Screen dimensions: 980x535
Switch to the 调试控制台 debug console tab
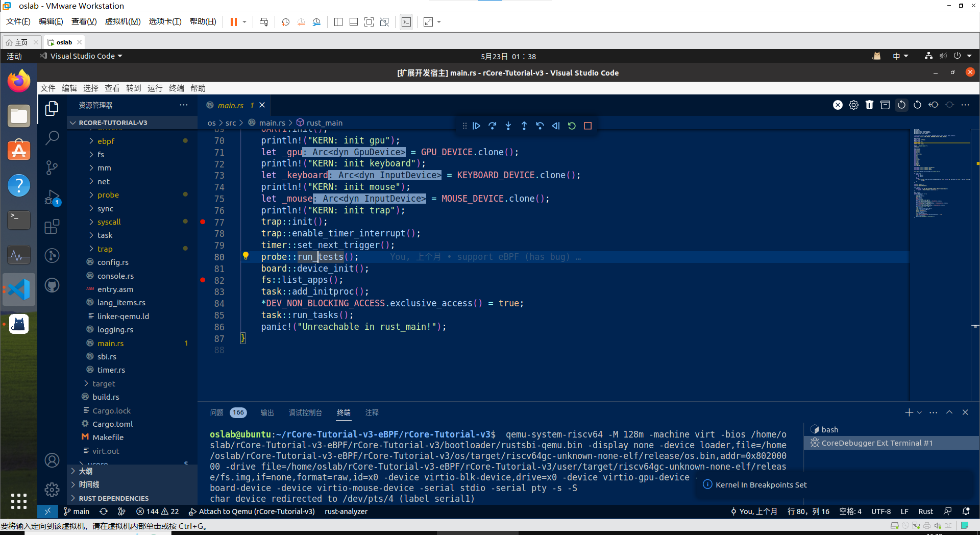[x=305, y=412]
